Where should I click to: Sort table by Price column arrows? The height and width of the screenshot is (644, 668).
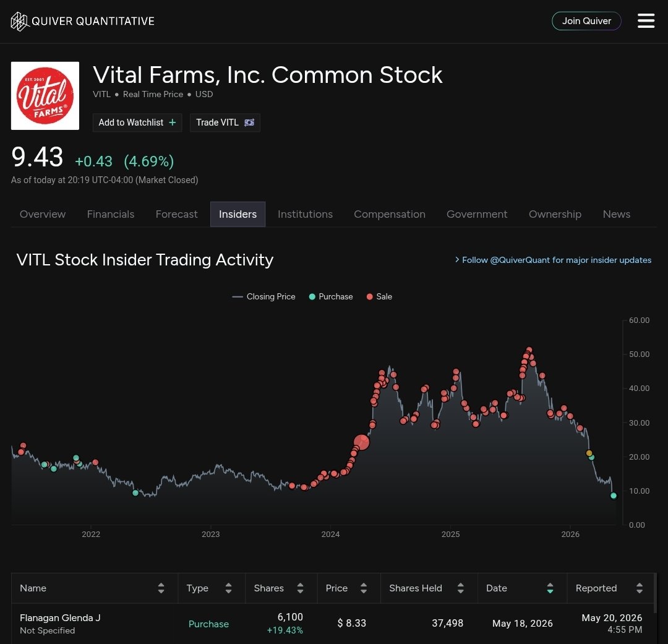364,588
